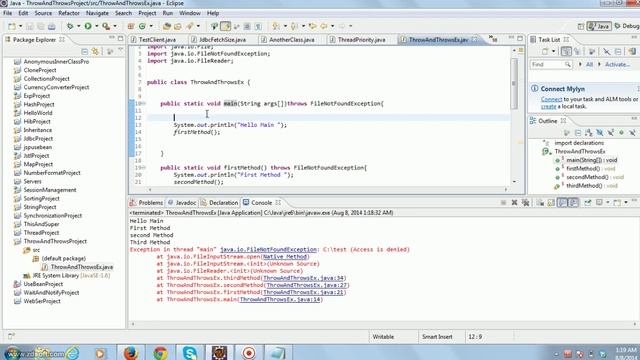This screenshot has height=360, width=640.
Task: Open the Run button dropdown arrow
Action: point(97,26)
